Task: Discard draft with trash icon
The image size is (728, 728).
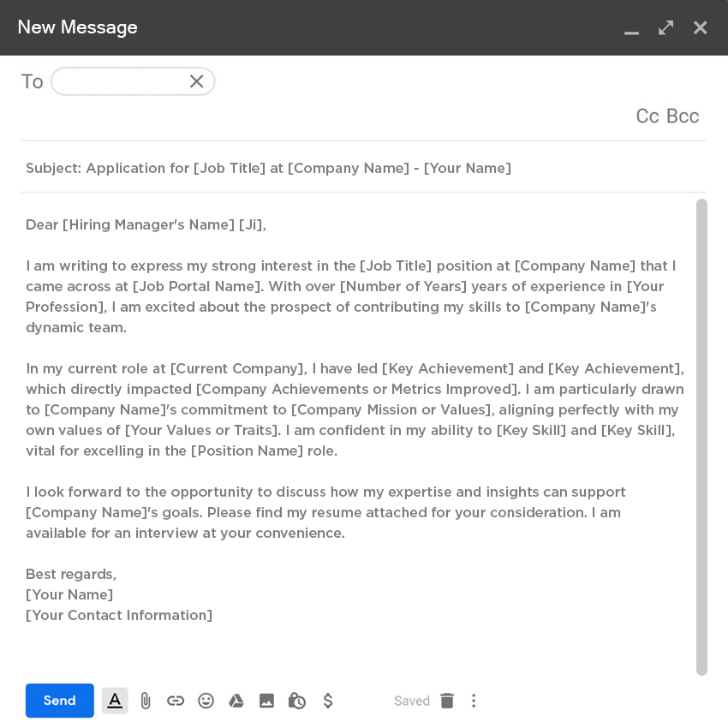Action: [447, 701]
